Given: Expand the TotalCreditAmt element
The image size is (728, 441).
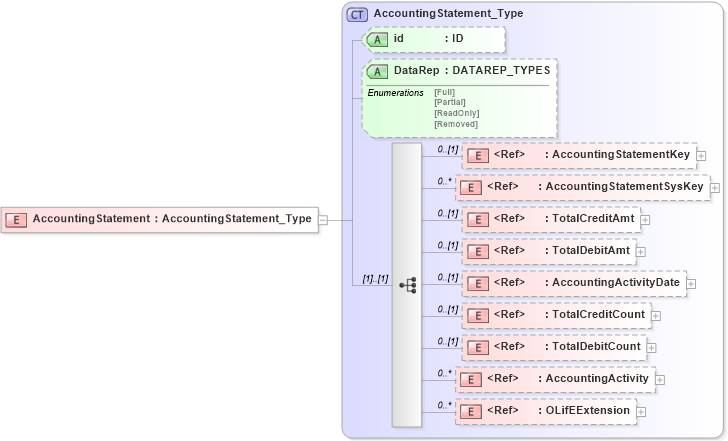Looking at the screenshot, I should [645, 220].
